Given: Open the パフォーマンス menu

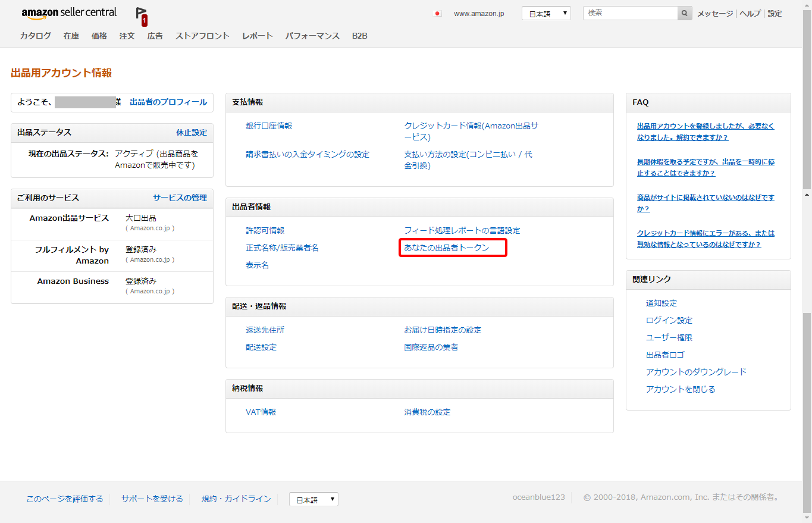Looking at the screenshot, I should pos(312,36).
